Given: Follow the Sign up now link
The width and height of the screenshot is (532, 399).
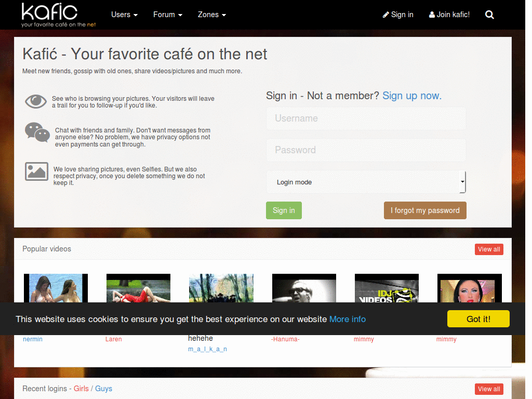Looking at the screenshot, I should click(412, 96).
